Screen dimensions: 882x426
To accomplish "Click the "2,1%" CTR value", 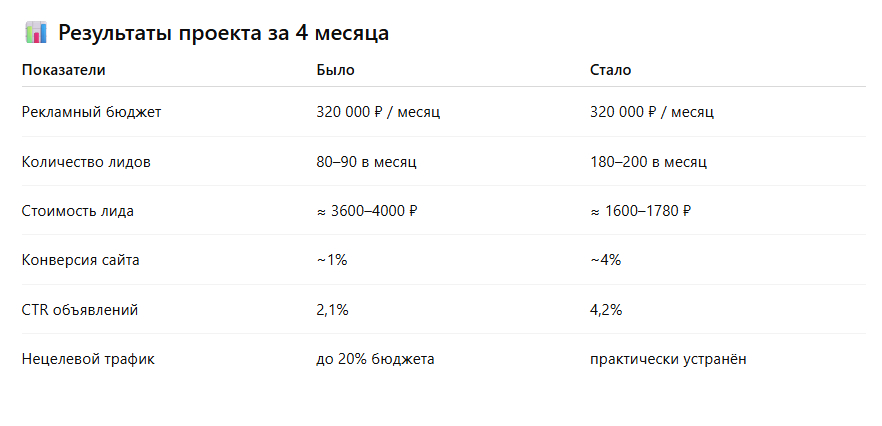I will coord(332,310).
